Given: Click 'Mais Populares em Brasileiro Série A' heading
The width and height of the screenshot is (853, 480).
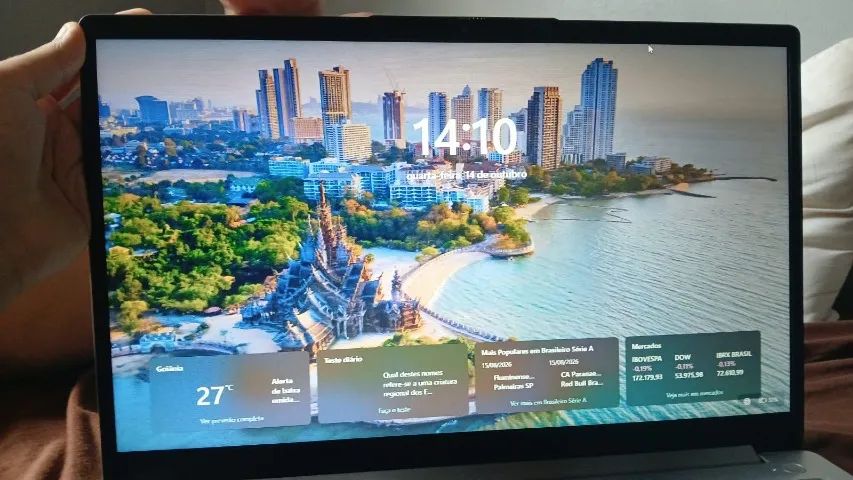Looking at the screenshot, I should click(537, 350).
